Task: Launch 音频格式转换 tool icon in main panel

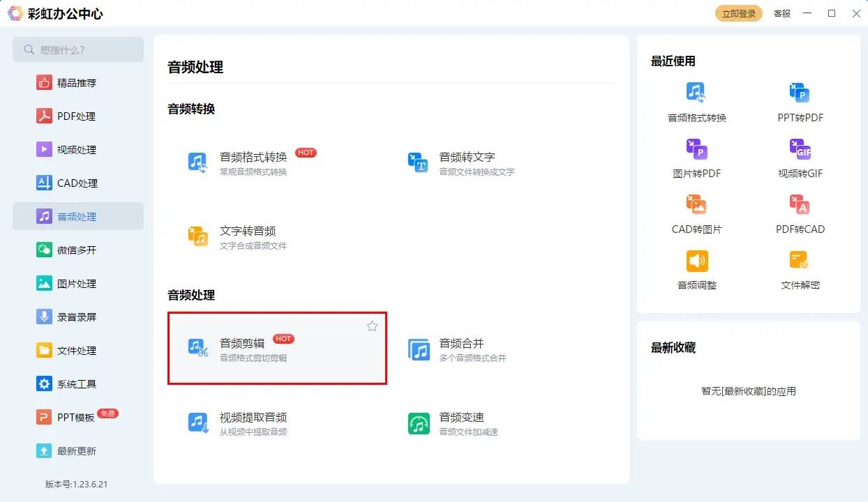Action: pyautogui.click(x=198, y=163)
